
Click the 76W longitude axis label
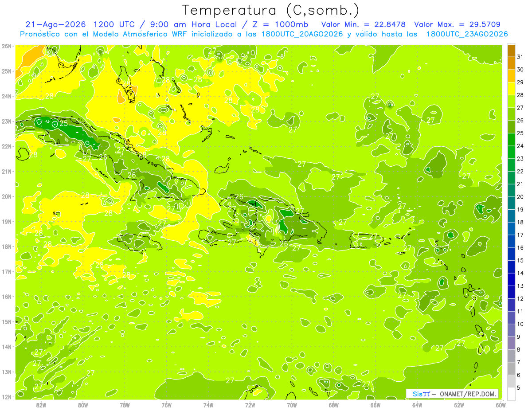pyautogui.click(x=167, y=405)
